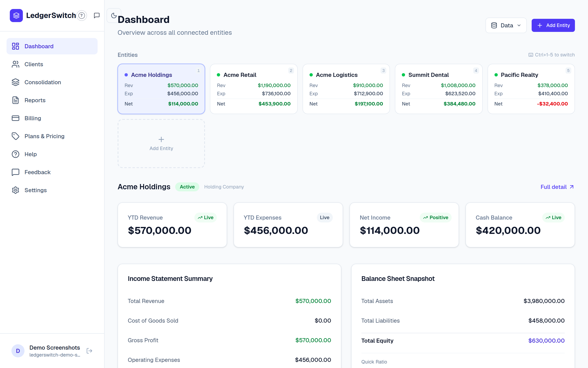Image resolution: width=588 pixels, height=368 pixels.
Task: Click the Billing card icon
Action: [16, 118]
